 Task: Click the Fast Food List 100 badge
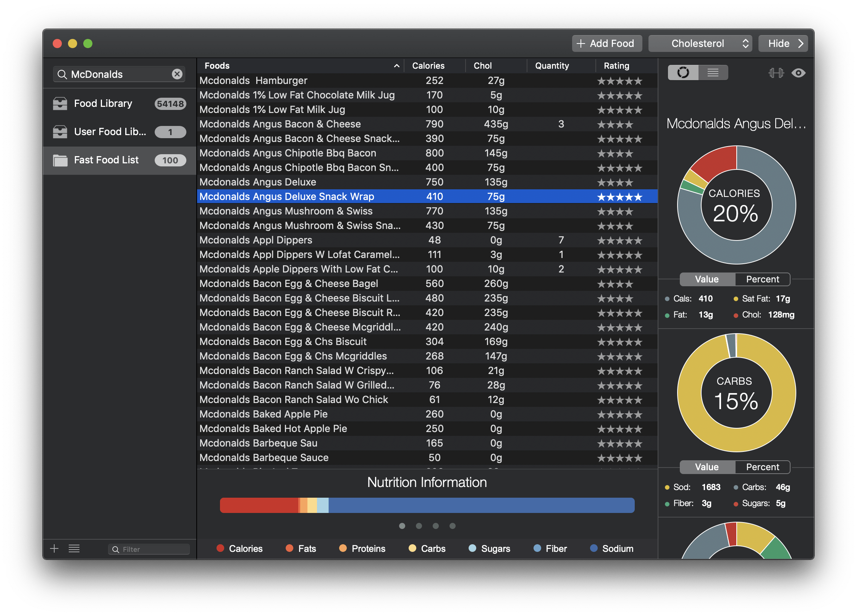click(x=170, y=160)
